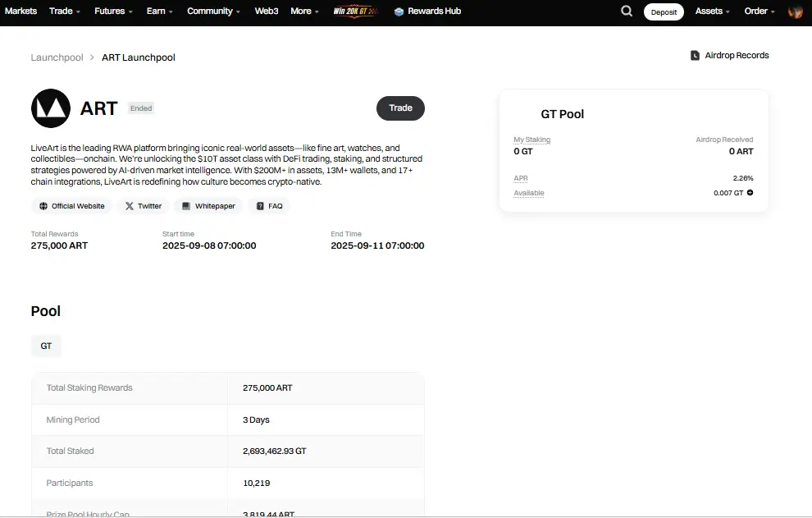Click the Participants row label

pyautogui.click(x=70, y=484)
